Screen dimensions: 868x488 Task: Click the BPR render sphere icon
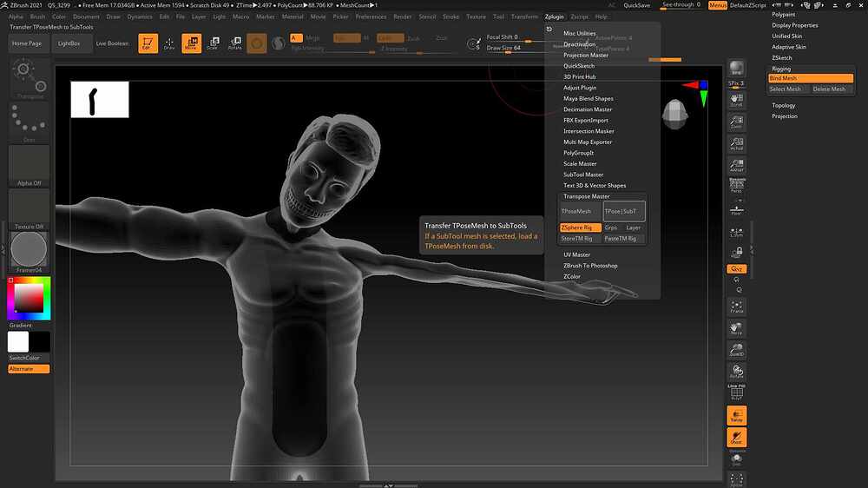click(x=737, y=68)
